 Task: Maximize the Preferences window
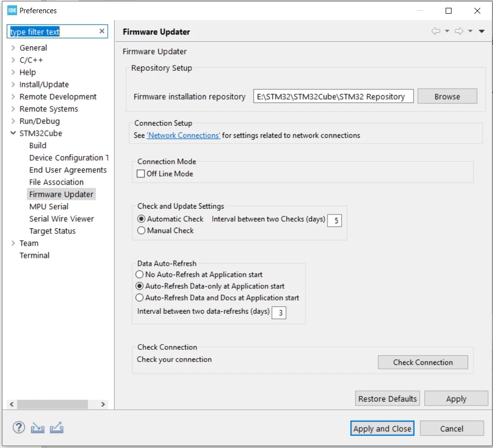(449, 11)
